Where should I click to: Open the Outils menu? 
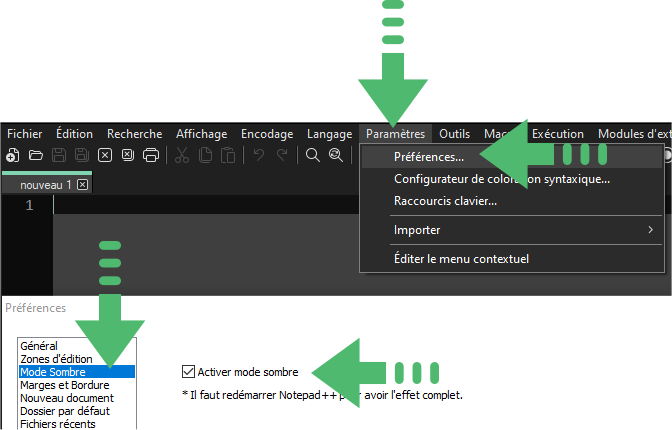pos(454,134)
